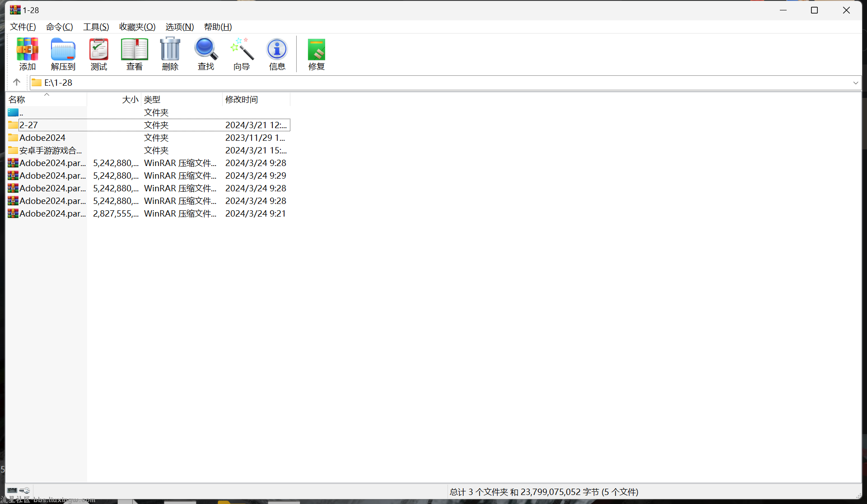Screen dimensions: 867x504
Task: Click date 2024/3/21 15: of 安卓手游 folder
Action: 256,150
